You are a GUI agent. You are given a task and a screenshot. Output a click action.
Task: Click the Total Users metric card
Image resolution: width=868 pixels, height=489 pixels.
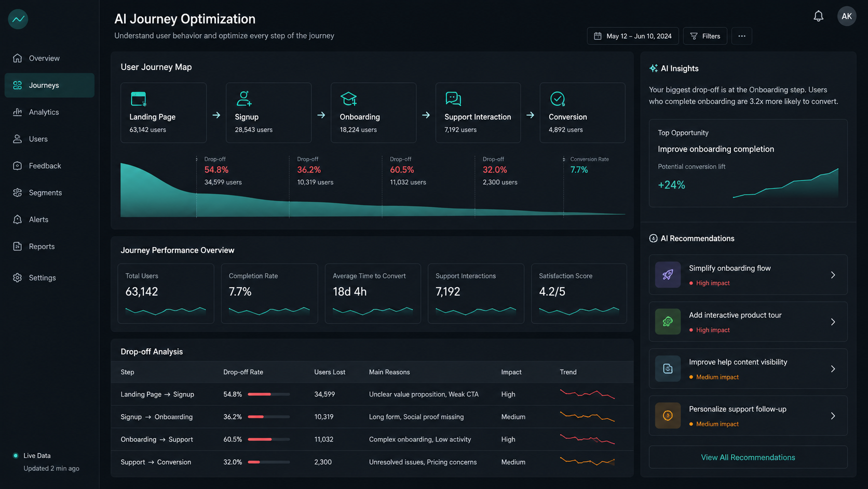point(166,294)
